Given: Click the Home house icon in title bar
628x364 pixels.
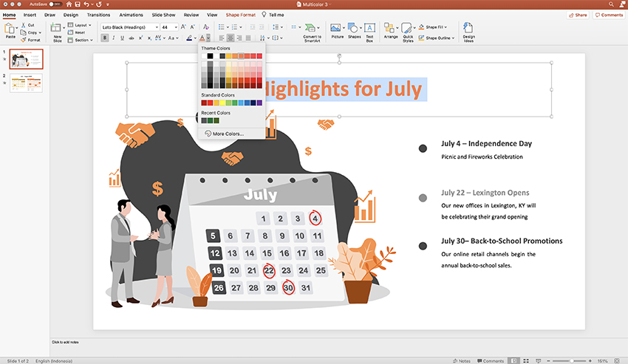Looking at the screenshot, I should point(69,4).
